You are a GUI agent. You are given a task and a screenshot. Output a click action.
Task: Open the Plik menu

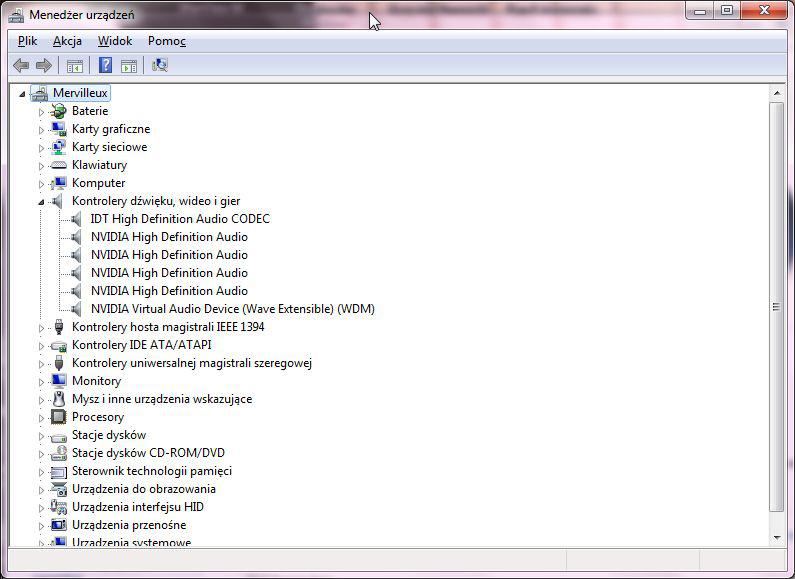(x=27, y=41)
